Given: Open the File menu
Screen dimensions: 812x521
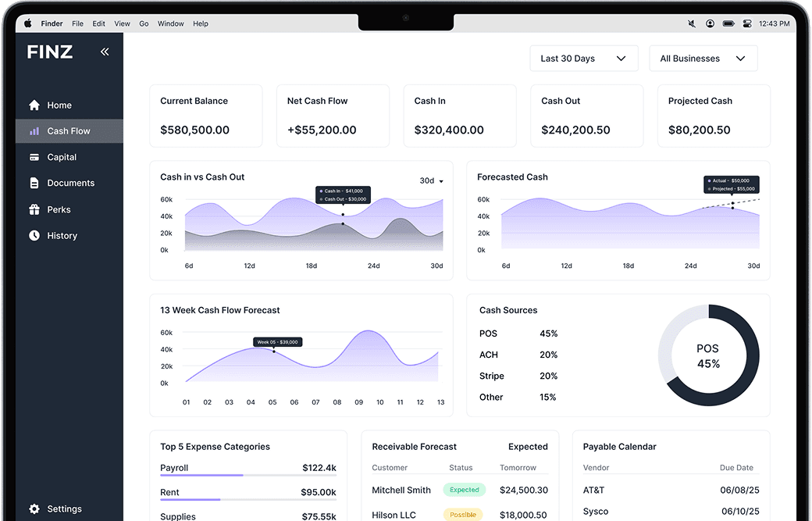Looking at the screenshot, I should 77,23.
